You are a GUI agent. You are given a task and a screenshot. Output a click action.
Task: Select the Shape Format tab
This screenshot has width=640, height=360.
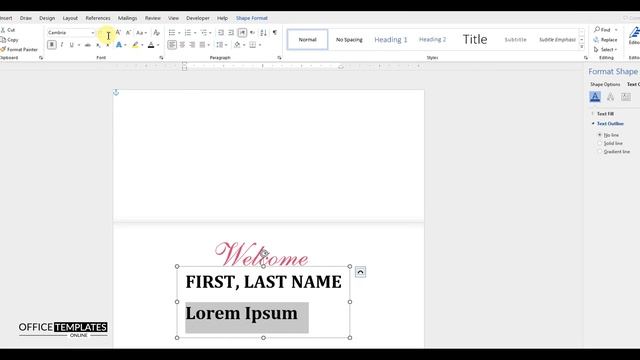tap(252, 18)
